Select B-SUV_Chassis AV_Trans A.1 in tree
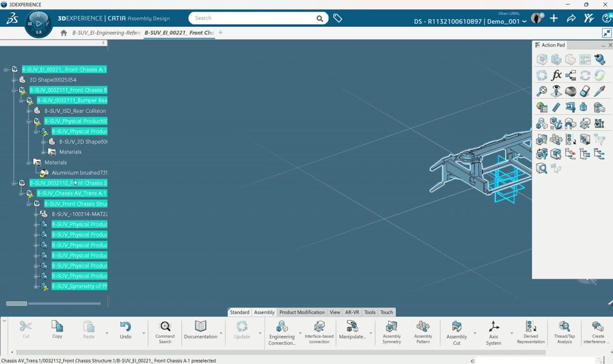 tap(72, 193)
